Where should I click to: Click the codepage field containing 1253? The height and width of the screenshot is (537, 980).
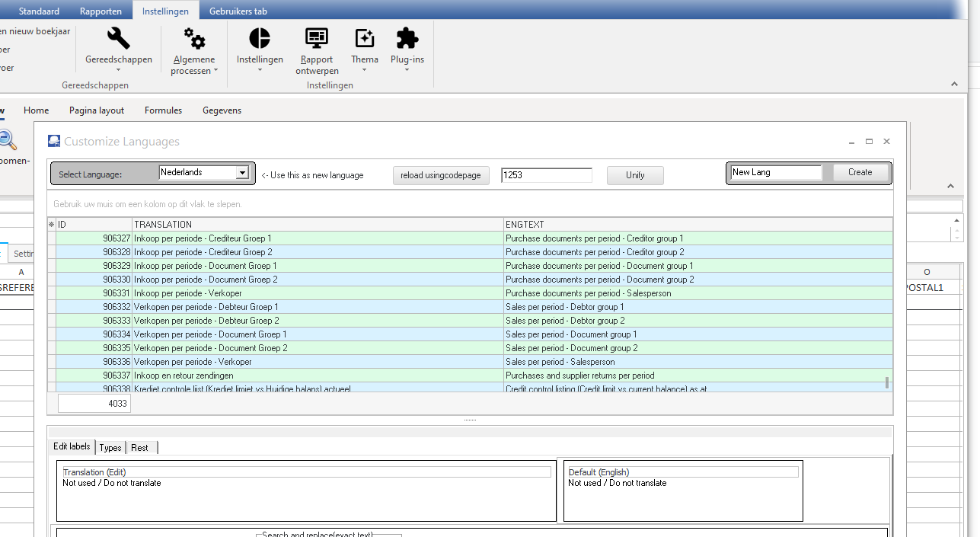point(547,175)
